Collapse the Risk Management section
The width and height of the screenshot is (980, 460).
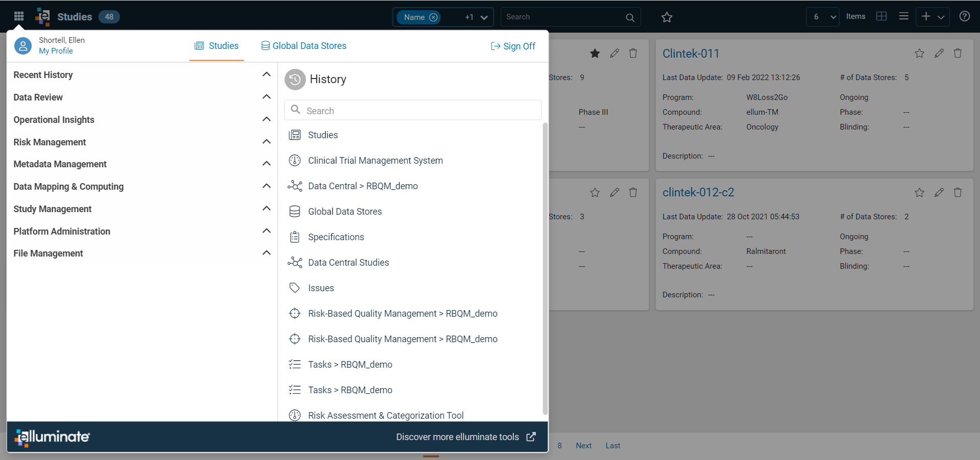point(266,142)
